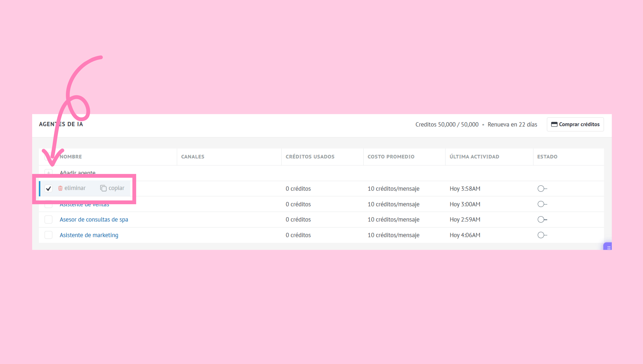Click Añadir agente row text
643x364 pixels.
pyautogui.click(x=78, y=173)
